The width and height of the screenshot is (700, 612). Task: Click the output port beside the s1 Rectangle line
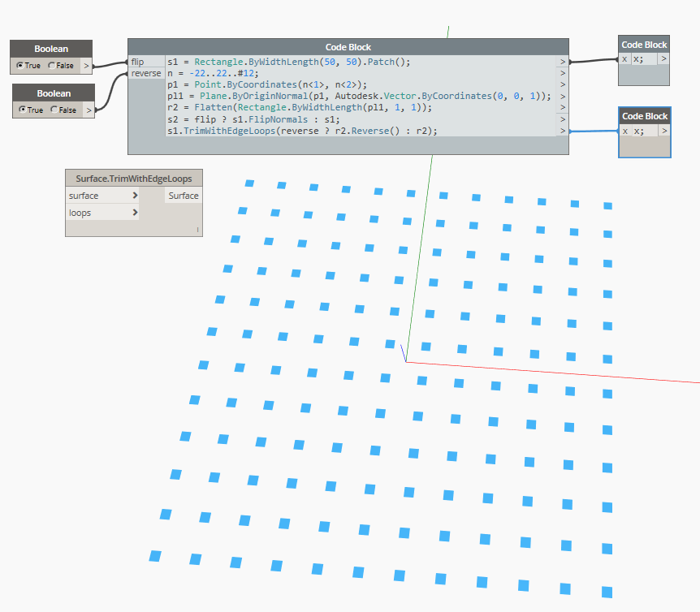pos(562,62)
